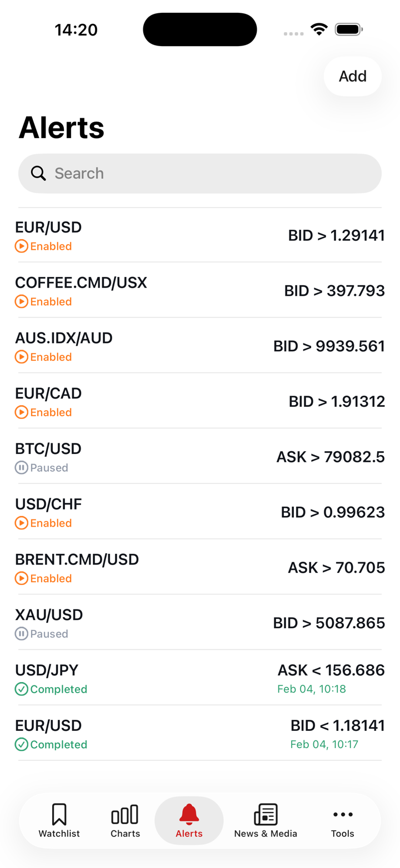Open the Watchlist bookmark icon

59,814
